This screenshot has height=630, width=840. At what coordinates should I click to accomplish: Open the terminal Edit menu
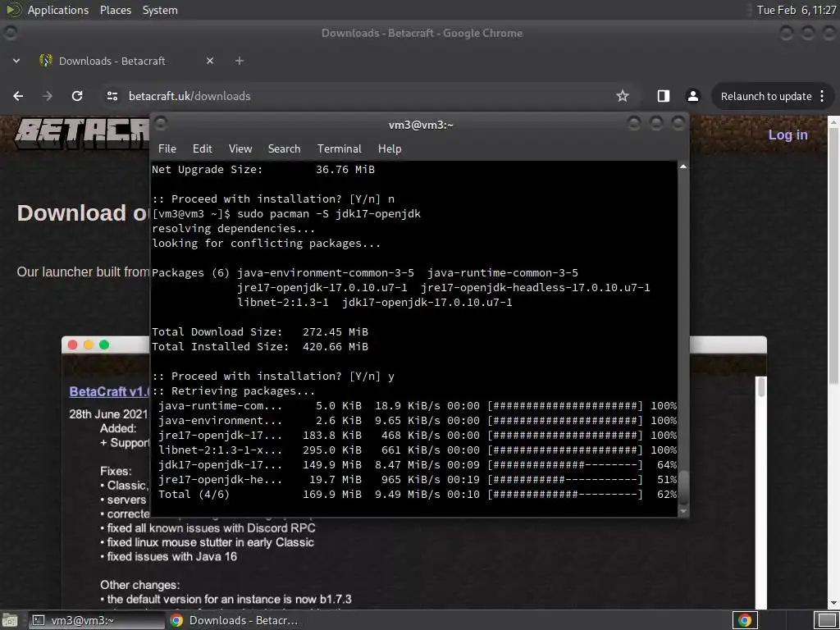[203, 148]
